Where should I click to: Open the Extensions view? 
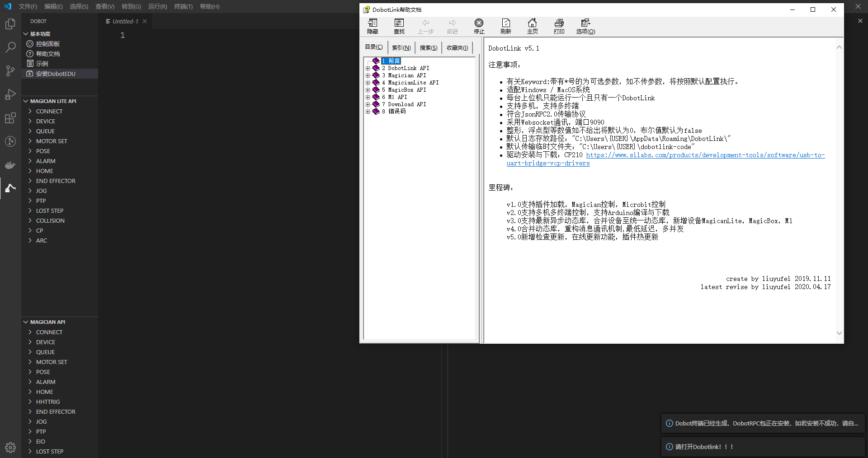(10, 118)
